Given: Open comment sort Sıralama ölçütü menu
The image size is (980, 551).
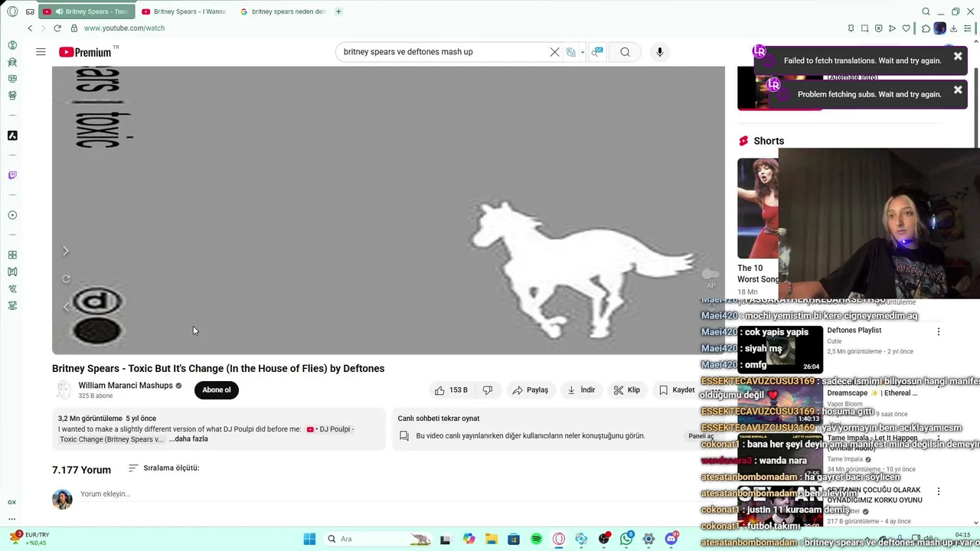Looking at the screenshot, I should (x=164, y=468).
